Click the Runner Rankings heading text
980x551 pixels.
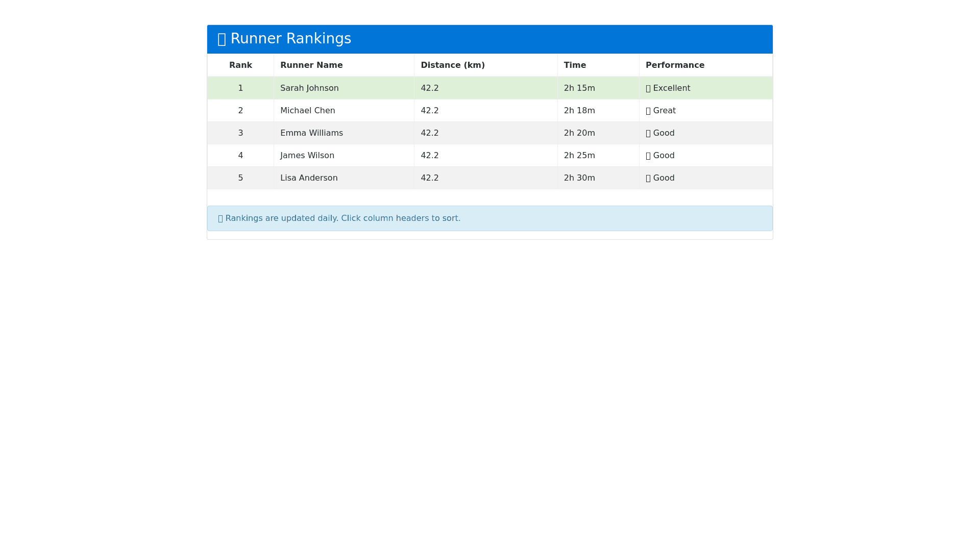pos(290,39)
